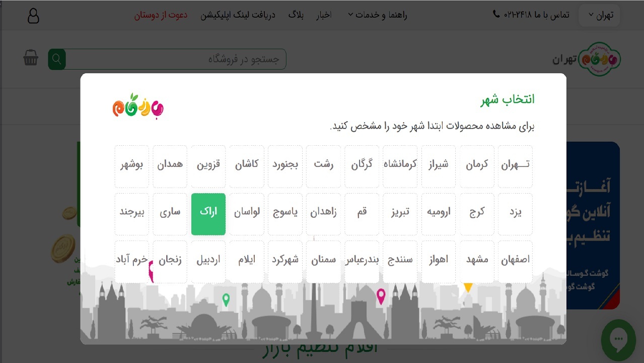Select city قزوین
This screenshot has height=363, width=644.
coord(208,166)
